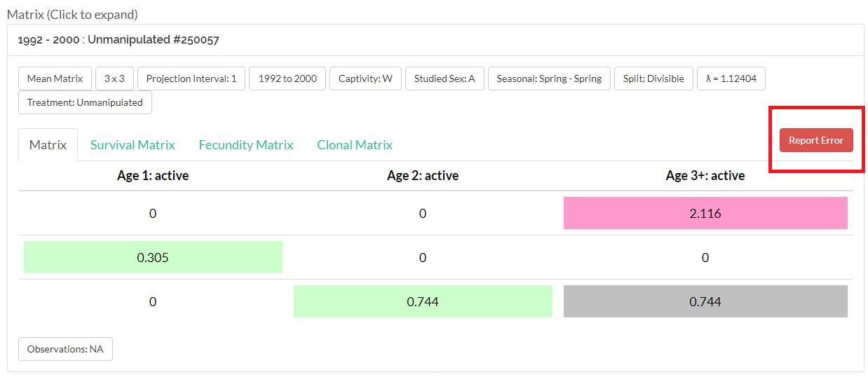Open the Fecundity Matrix tab

click(x=245, y=145)
